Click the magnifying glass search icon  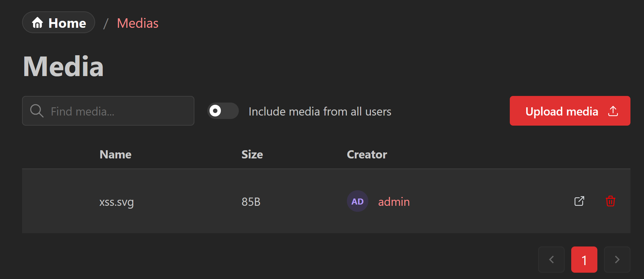pos(37,111)
